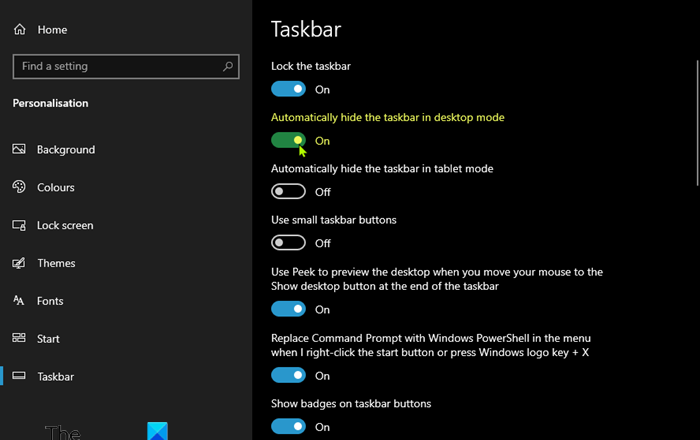Toggle Lock the taskbar switch
Screen dimensions: 700x440
pos(288,90)
